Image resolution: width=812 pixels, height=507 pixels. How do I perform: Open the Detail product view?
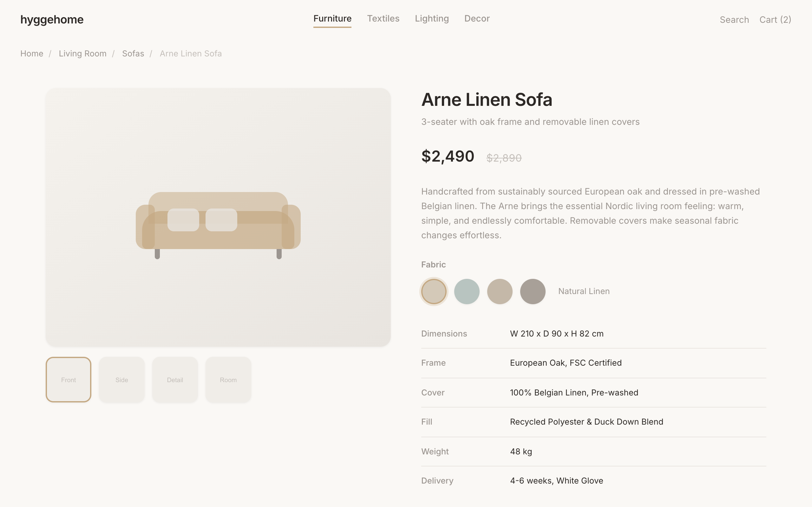tap(175, 380)
